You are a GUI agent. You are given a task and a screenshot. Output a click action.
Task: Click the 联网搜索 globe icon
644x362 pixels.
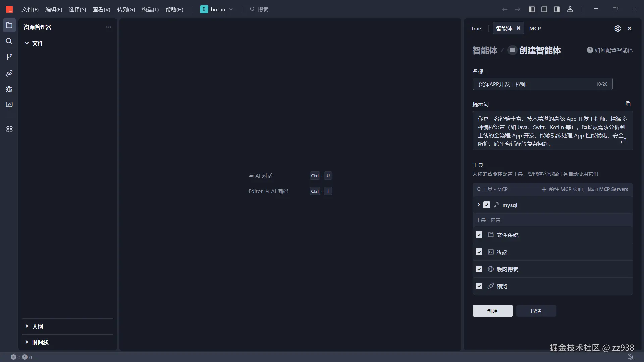coord(491,269)
